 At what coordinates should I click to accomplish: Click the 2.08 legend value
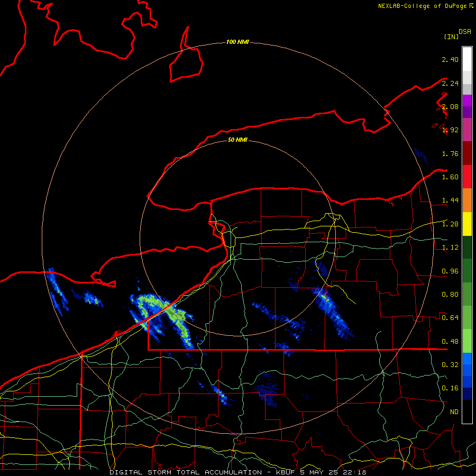(450, 106)
